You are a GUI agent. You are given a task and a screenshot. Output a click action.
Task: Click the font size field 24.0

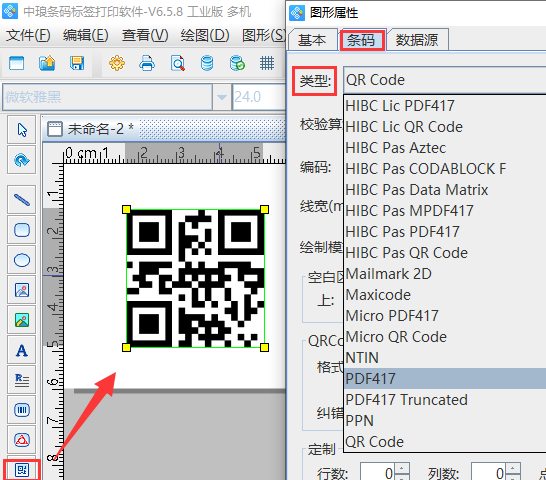tap(258, 97)
